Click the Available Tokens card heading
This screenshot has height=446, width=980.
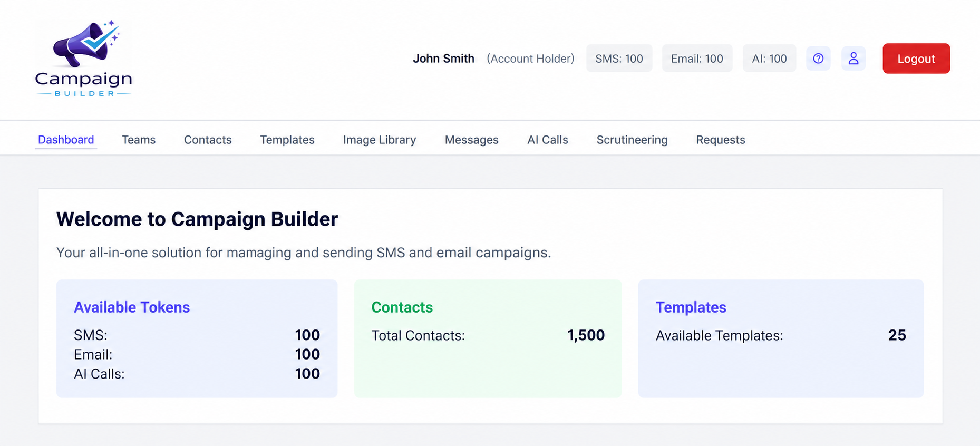[132, 307]
